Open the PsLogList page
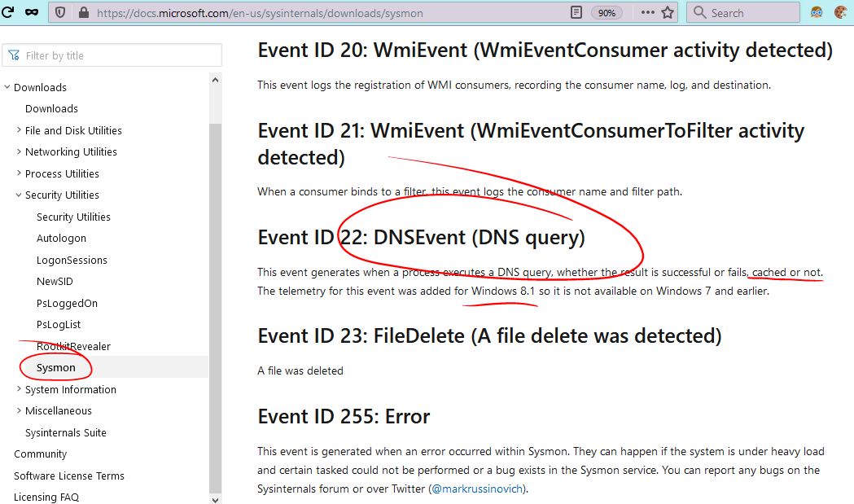854x504 pixels. [x=59, y=324]
